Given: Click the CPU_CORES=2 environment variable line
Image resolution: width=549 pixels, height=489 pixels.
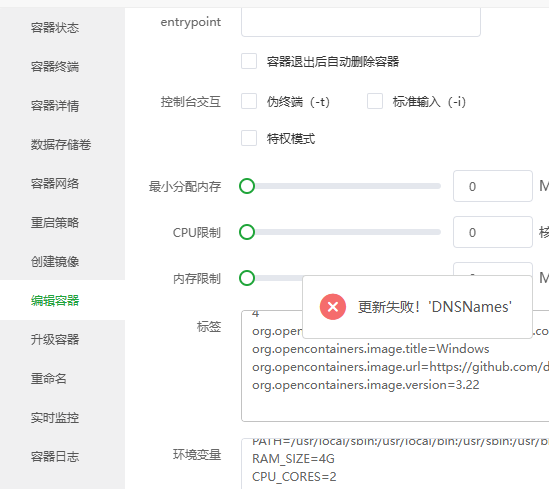Looking at the screenshot, I should click(294, 477).
